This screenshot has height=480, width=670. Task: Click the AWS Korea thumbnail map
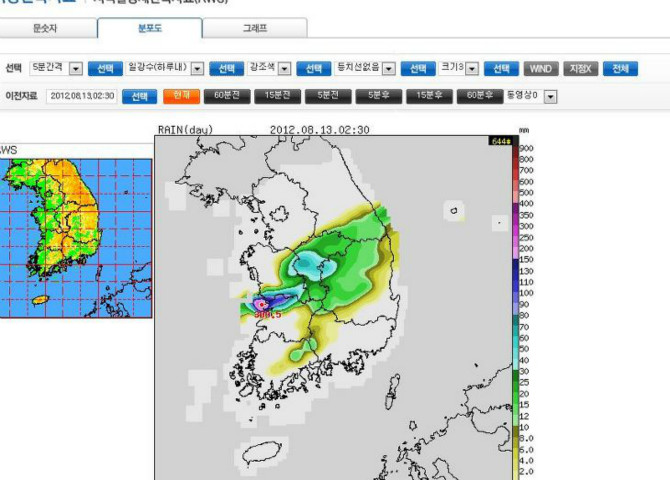pyautogui.click(x=76, y=238)
